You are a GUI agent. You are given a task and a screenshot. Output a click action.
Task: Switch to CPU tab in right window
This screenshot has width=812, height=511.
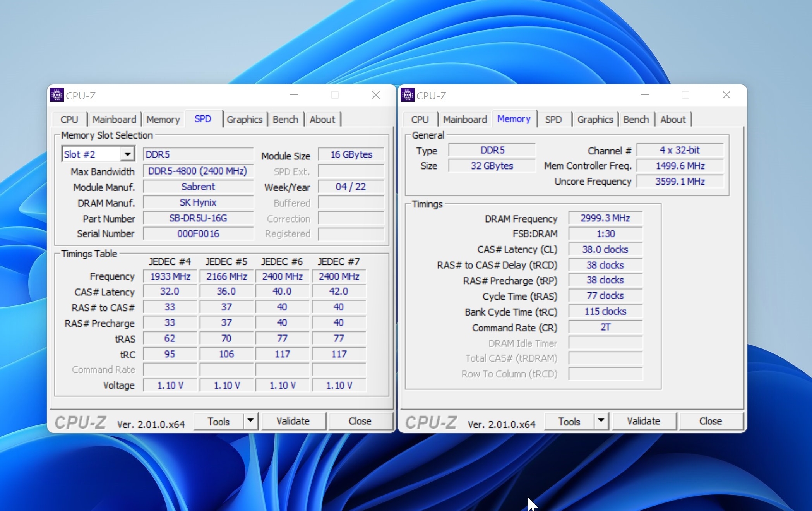point(420,120)
